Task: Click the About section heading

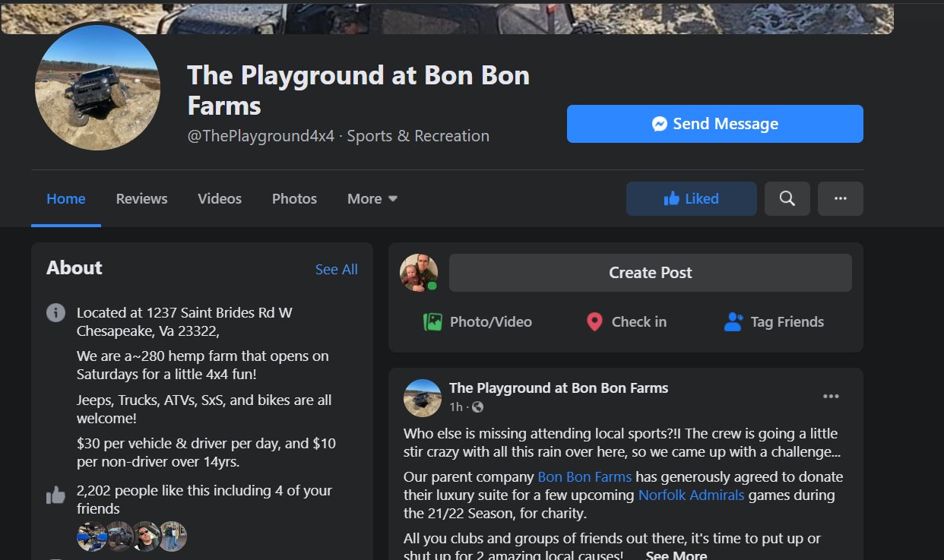Action: click(x=74, y=267)
